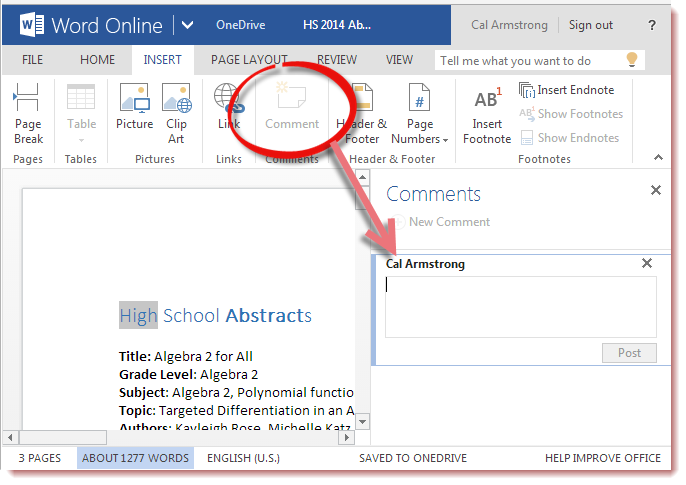Click the Subject: Algebra 2, Polynomial line
686x485 pixels.
(236, 392)
